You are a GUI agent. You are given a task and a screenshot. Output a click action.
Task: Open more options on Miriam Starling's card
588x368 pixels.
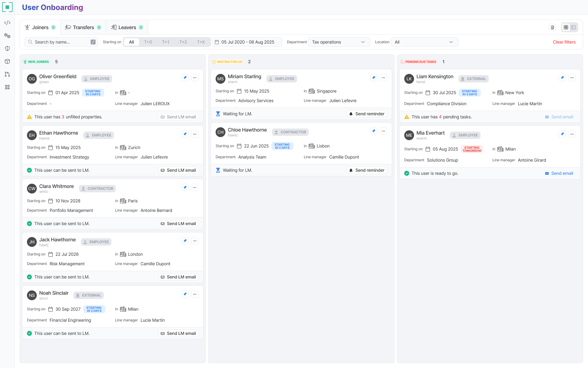383,78
